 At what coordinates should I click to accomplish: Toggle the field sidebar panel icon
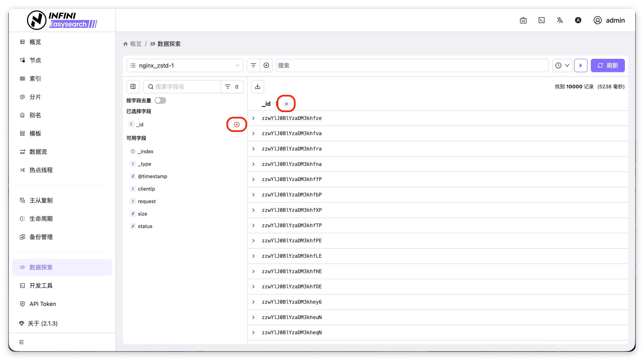click(133, 86)
